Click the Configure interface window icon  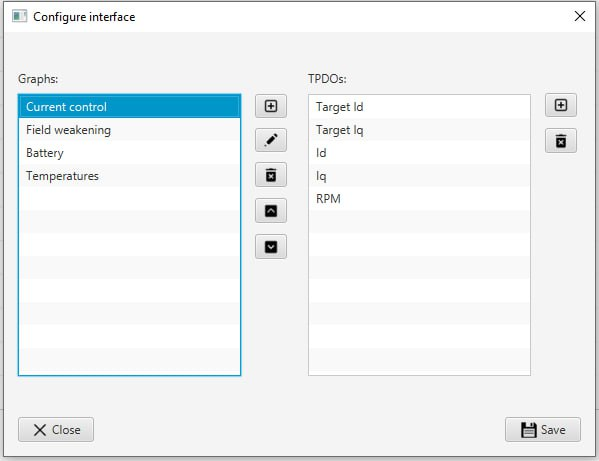tap(19, 16)
